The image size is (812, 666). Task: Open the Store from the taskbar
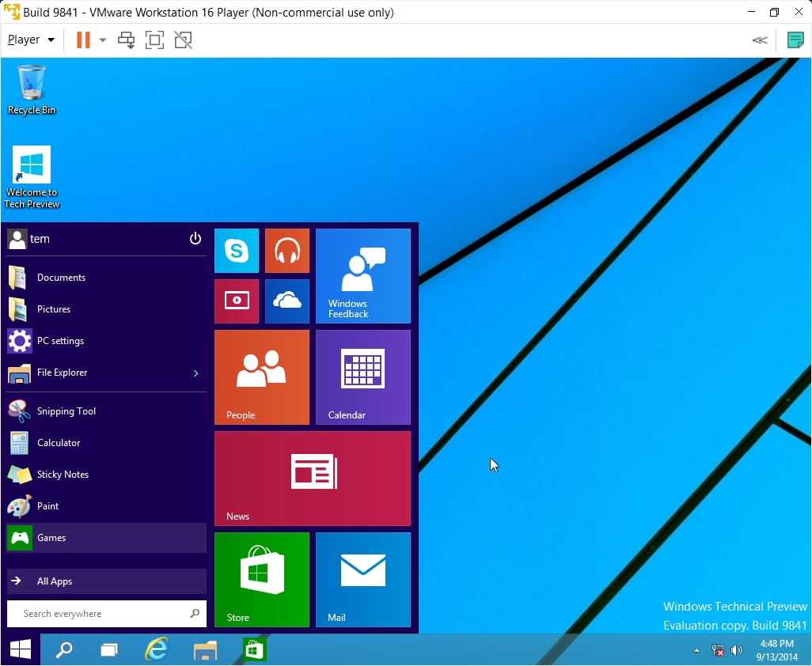tap(254, 649)
